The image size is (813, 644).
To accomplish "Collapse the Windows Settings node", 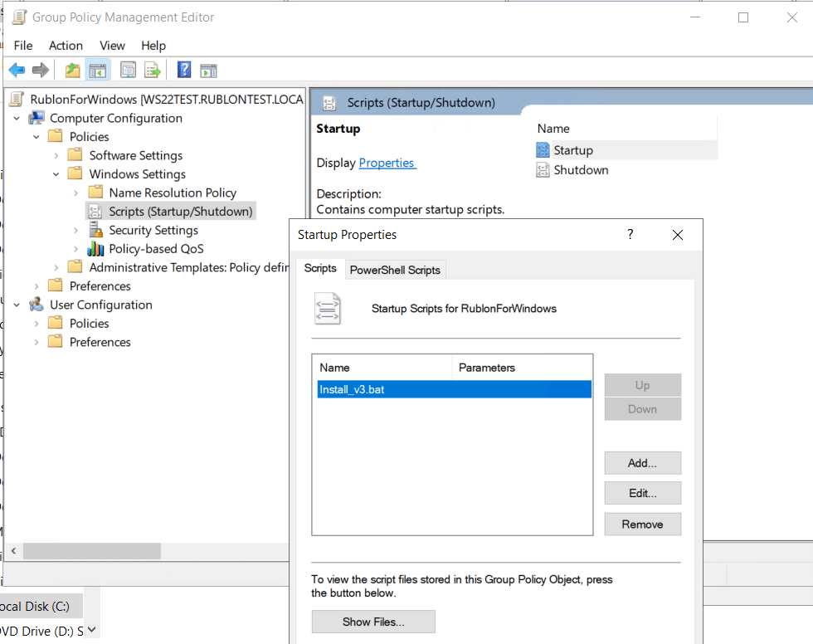I will 56,174.
